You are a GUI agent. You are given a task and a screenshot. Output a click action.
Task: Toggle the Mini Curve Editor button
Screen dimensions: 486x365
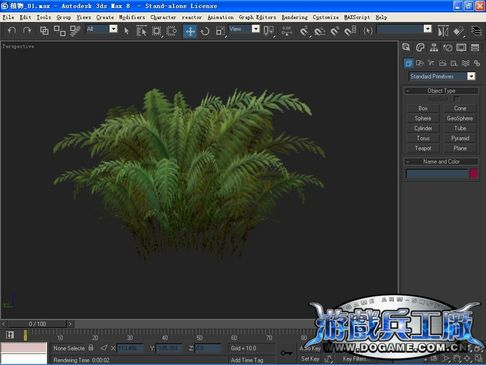coord(10,335)
